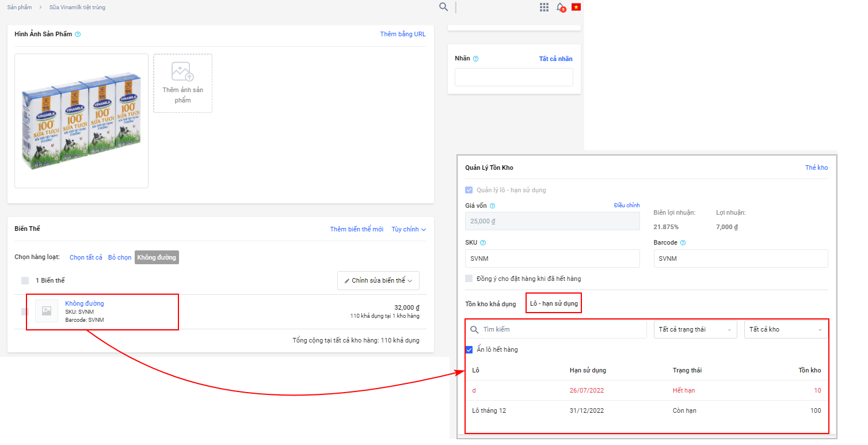Click help icon beside Nhãn label
Viewport: 868px width, 445px height.
coord(475,59)
